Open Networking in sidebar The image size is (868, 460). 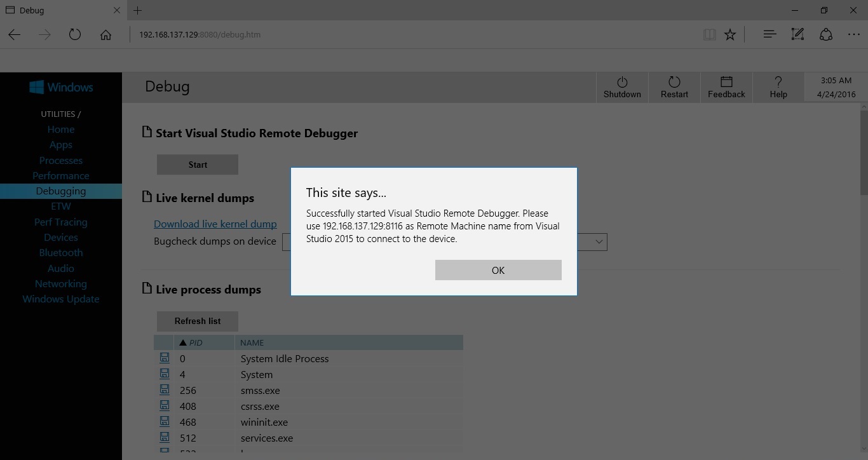[61, 284]
